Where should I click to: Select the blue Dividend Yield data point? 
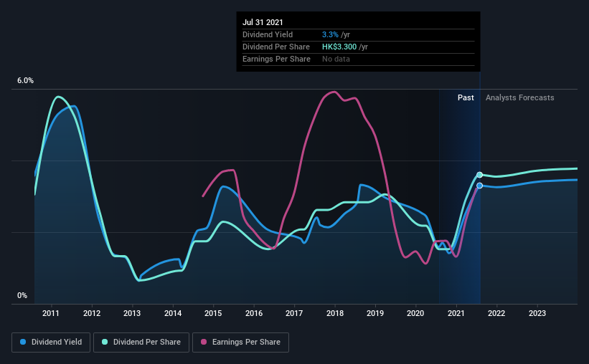coord(480,186)
